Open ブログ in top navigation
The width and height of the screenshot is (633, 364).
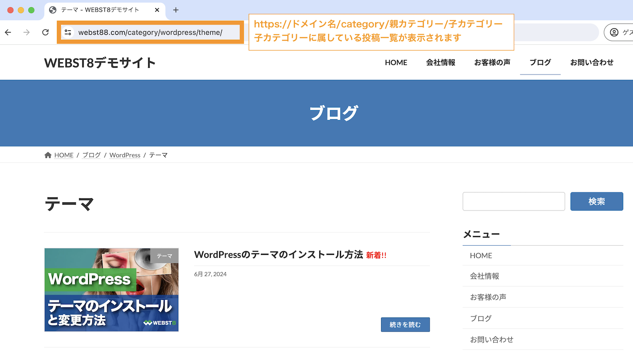(540, 63)
